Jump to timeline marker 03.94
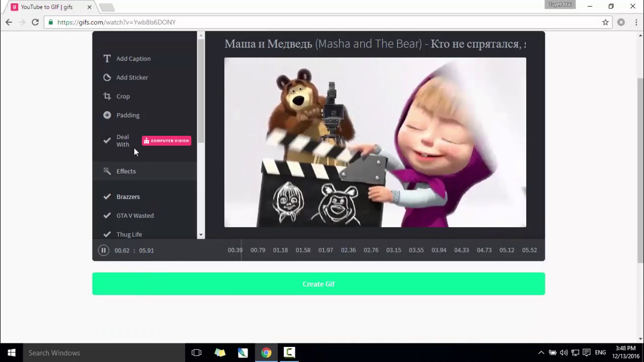Image resolution: width=644 pixels, height=362 pixels. (439, 250)
